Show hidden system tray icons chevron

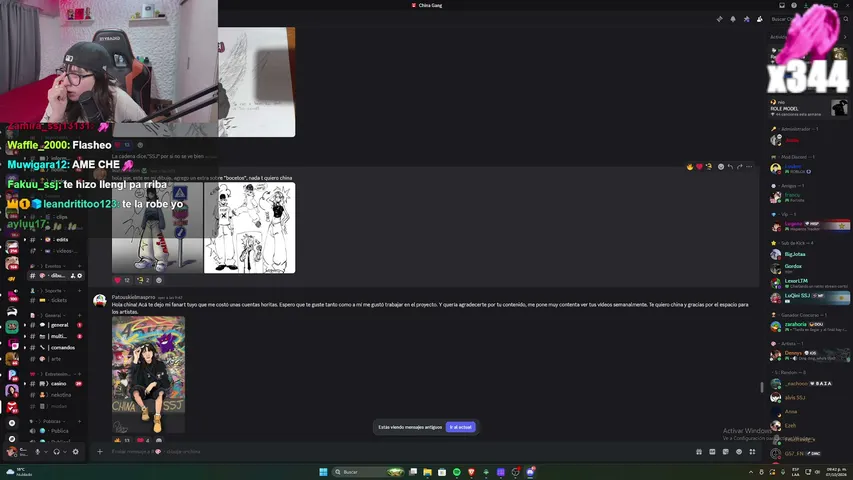tap(751, 472)
